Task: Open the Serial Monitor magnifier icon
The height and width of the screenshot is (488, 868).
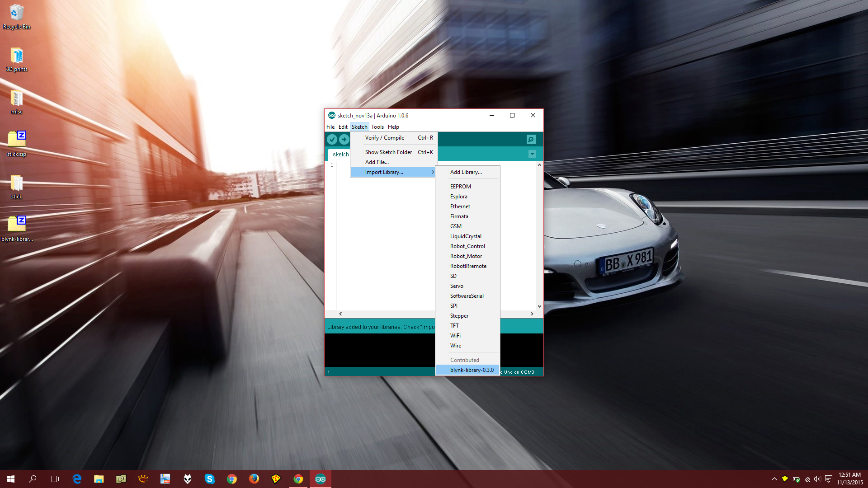Action: point(531,140)
